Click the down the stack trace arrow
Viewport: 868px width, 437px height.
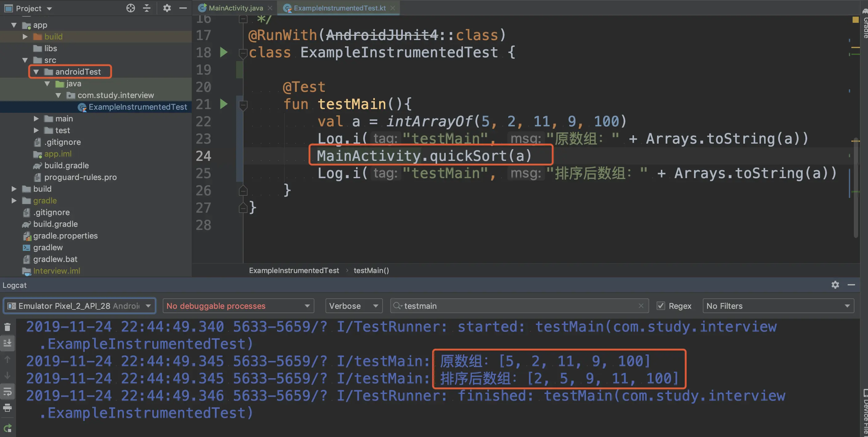pos(7,375)
